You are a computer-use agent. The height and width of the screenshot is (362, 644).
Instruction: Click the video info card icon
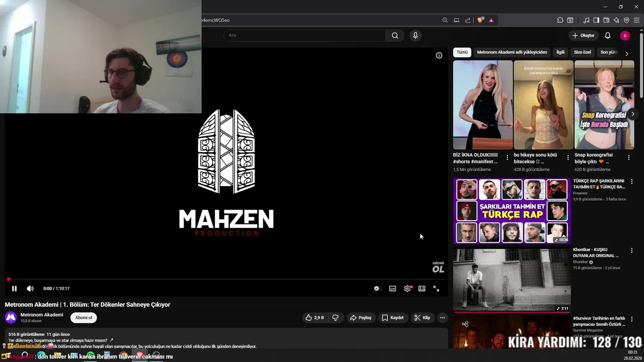(x=439, y=55)
